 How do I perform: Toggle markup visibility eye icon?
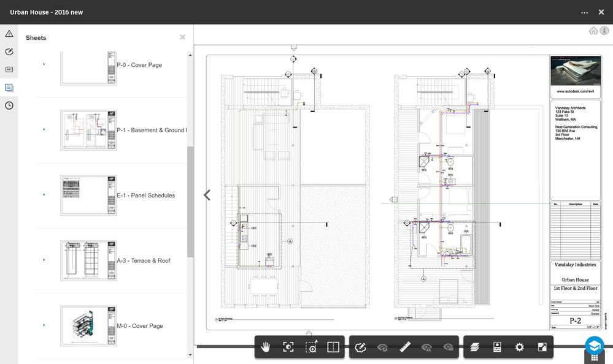(x=382, y=347)
